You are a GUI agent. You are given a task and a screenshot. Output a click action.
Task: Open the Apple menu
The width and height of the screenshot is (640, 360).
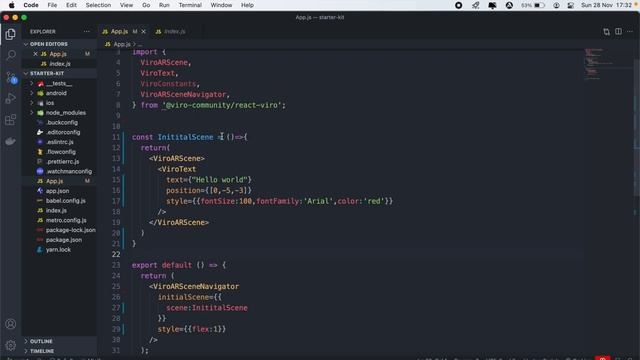11,5
